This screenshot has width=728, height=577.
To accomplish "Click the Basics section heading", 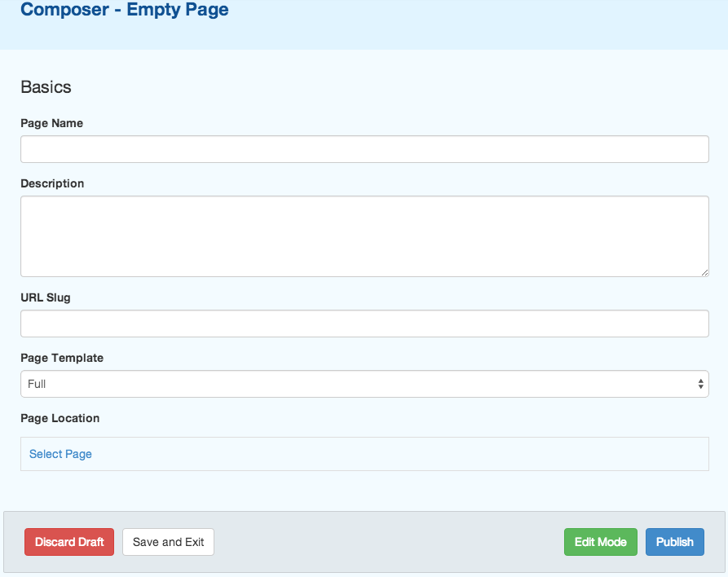I will pos(46,87).
